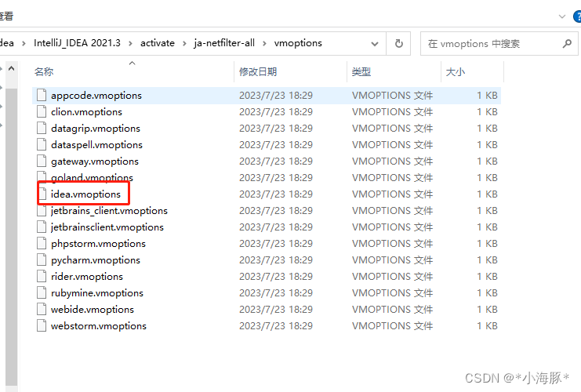This screenshot has height=392, width=581.
Task: Select the phpstorm.vmoptions file name
Action: click(98, 243)
